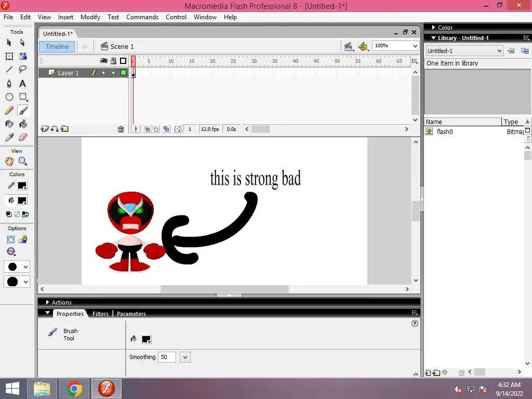The image size is (532, 399).
Task: Select the Oval tool
Action: point(9,97)
